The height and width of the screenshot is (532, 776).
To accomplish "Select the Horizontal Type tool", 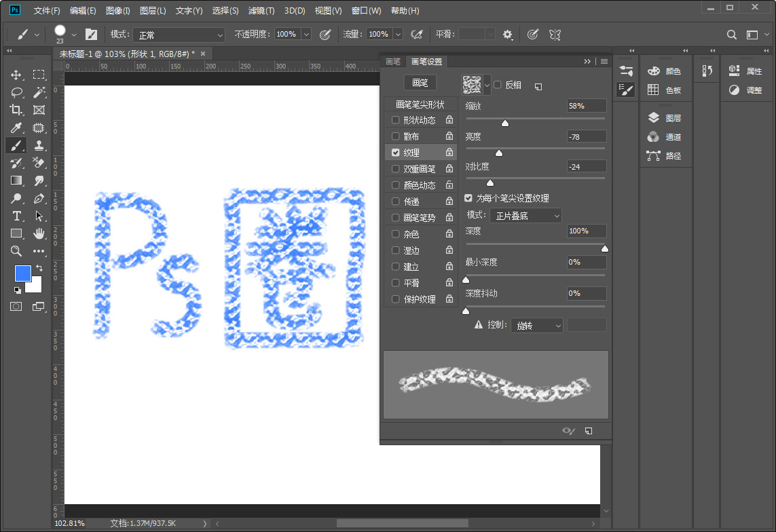I will click(16, 216).
